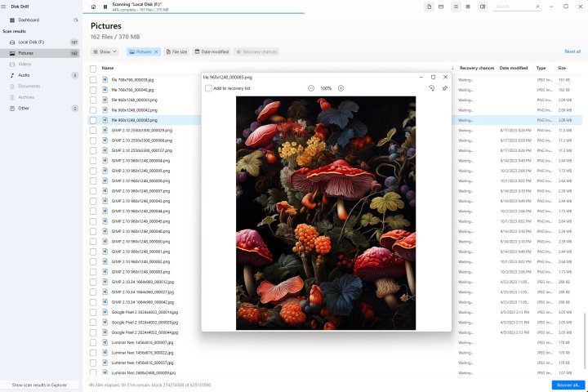The image size is (588, 392).
Task: Open the File size filter
Action: coord(177,51)
